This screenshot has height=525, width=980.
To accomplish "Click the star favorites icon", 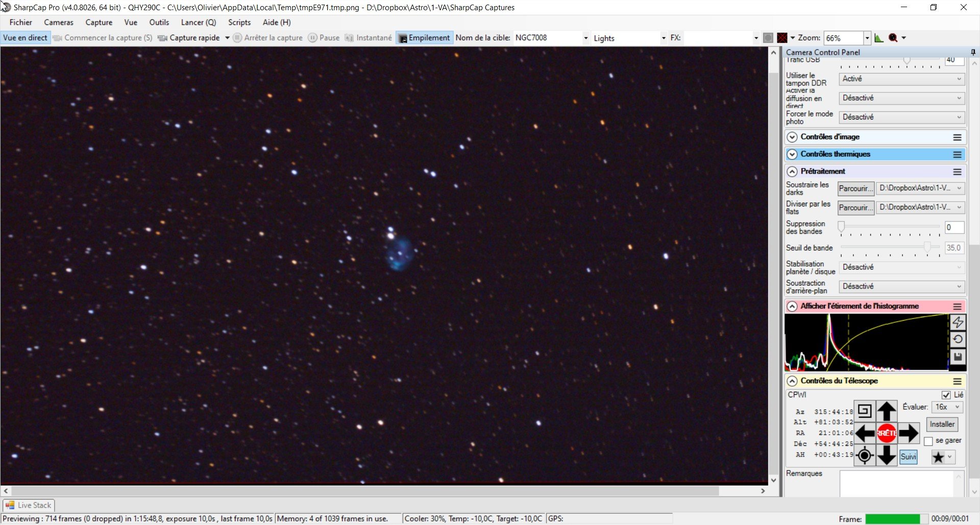I will click(938, 457).
